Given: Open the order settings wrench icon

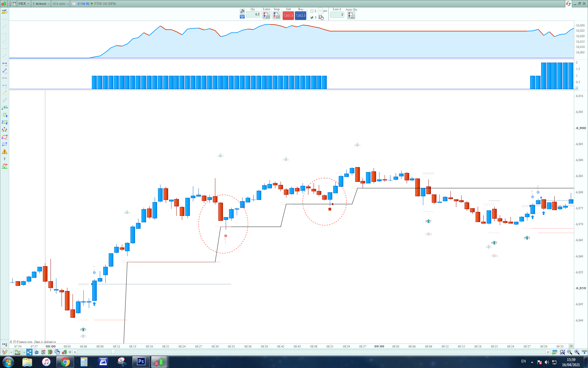Looking at the screenshot, I should [242, 11].
